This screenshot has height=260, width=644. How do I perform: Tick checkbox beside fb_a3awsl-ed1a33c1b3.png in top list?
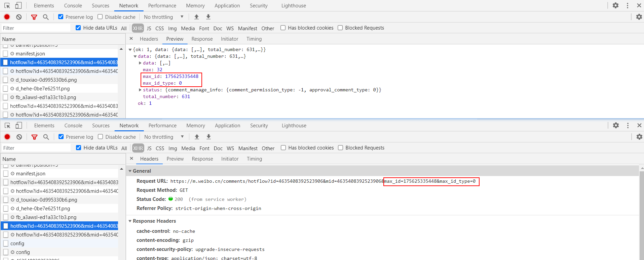[x=5, y=97]
